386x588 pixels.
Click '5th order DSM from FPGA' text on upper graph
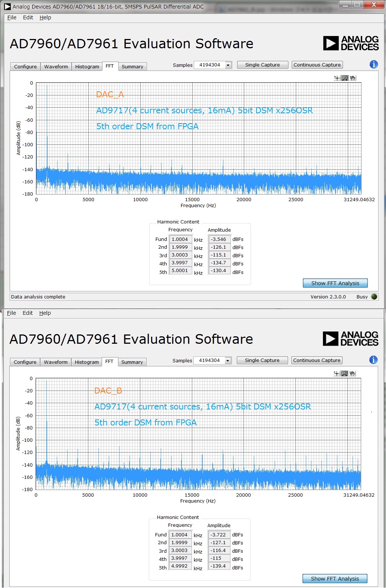147,126
